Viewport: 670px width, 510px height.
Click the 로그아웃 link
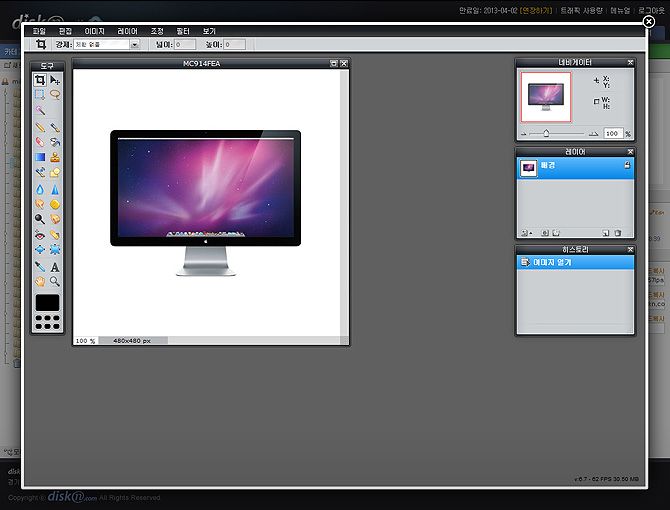(651, 10)
